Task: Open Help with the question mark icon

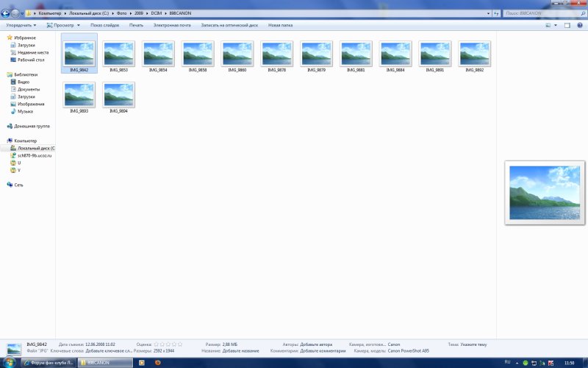Action: [x=580, y=25]
